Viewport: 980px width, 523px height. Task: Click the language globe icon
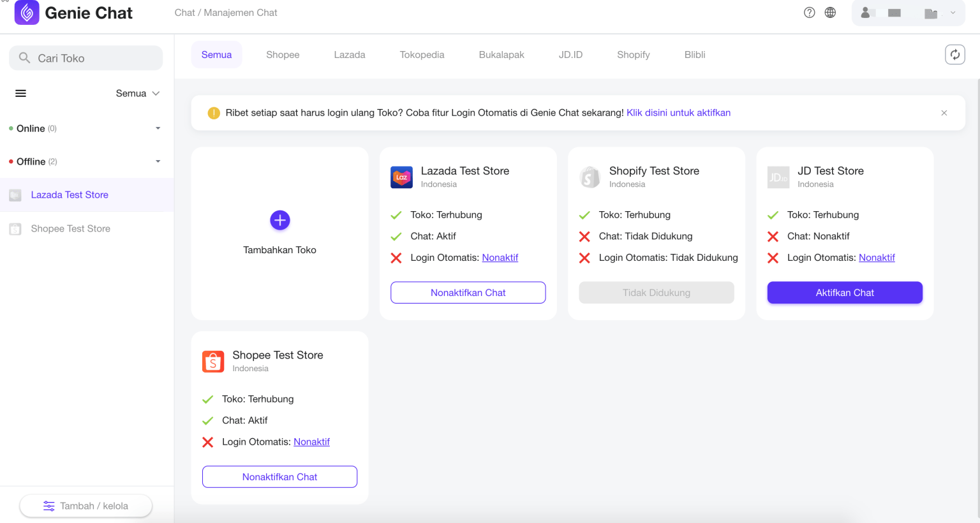click(830, 12)
